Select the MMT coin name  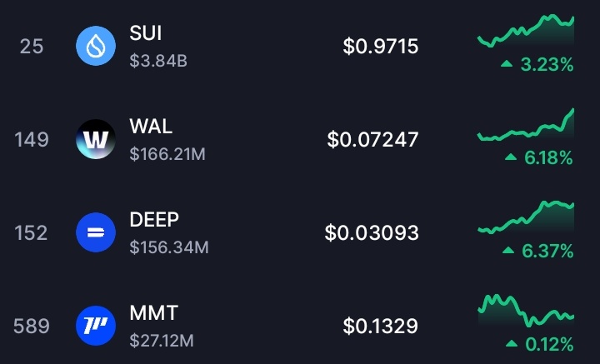click(153, 313)
